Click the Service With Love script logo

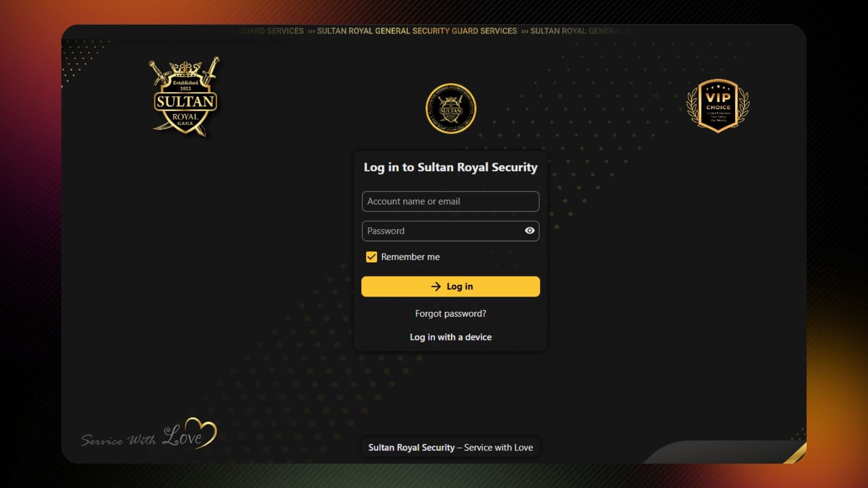click(x=149, y=434)
